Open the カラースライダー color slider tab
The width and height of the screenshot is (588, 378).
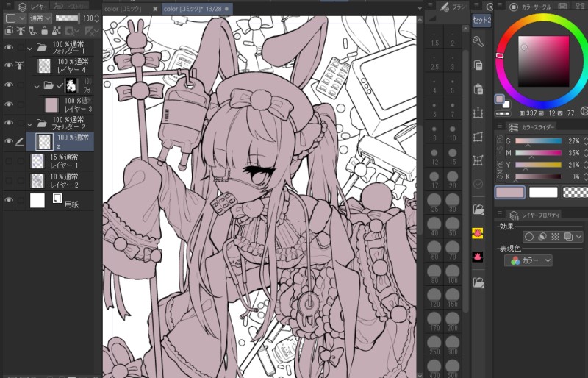[531, 127]
